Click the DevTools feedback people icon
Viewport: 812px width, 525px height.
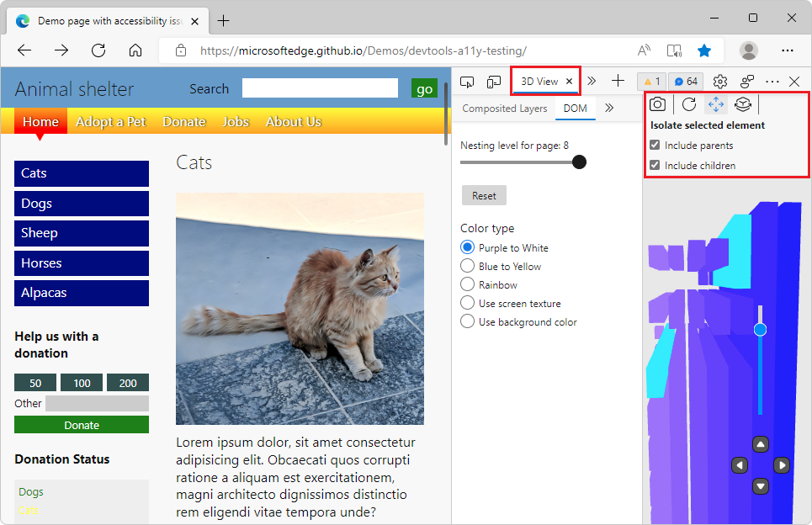pos(746,82)
